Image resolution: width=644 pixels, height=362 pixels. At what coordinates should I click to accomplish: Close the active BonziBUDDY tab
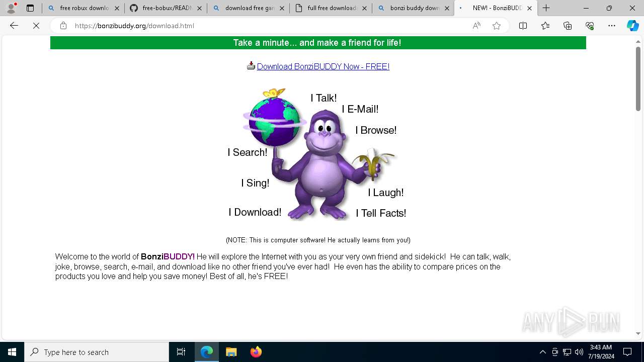click(529, 8)
